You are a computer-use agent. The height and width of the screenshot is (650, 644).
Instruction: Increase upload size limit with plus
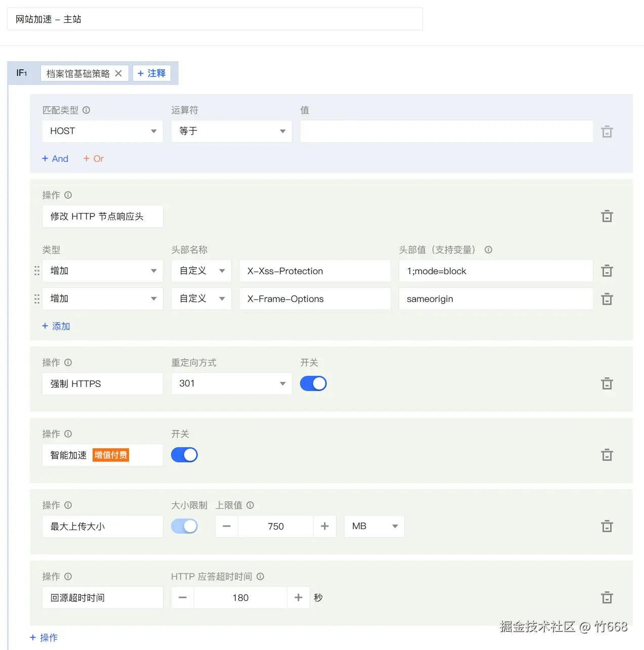point(325,526)
